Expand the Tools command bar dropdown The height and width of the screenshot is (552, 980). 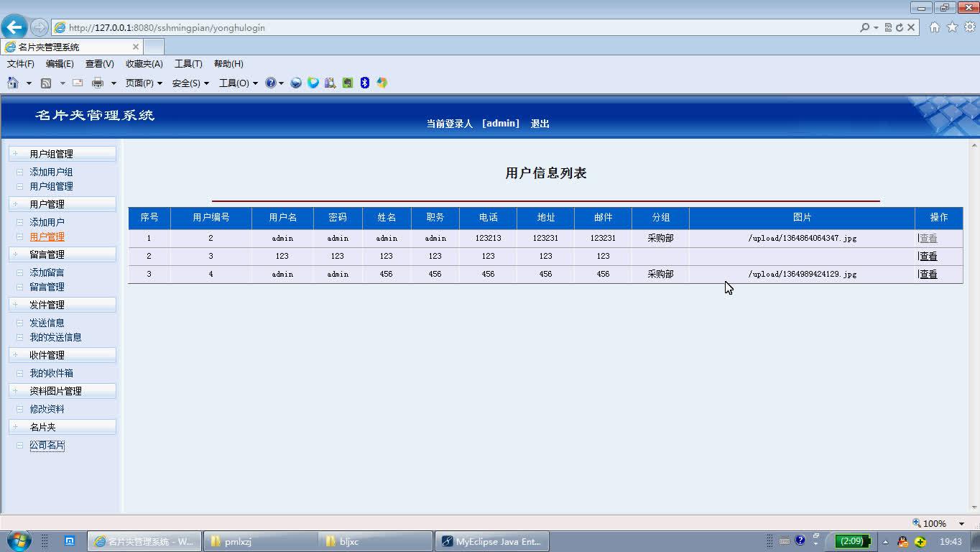pos(238,83)
